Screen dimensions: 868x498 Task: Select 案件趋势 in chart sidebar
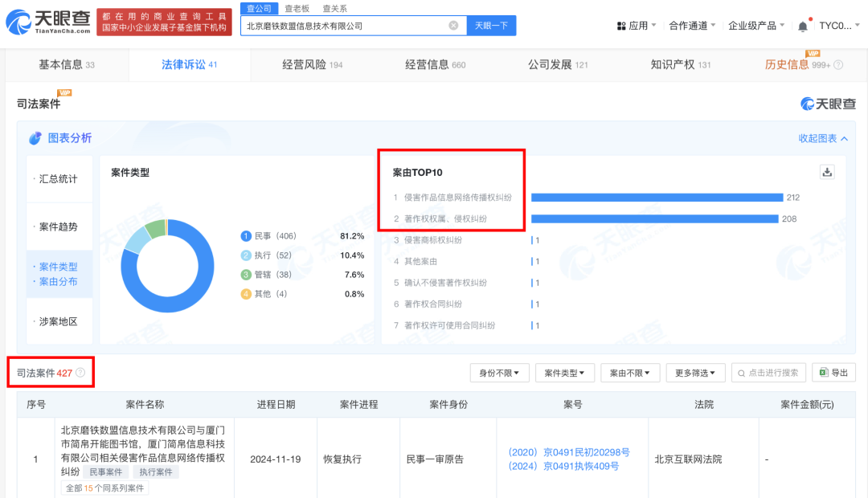pyautogui.click(x=58, y=227)
